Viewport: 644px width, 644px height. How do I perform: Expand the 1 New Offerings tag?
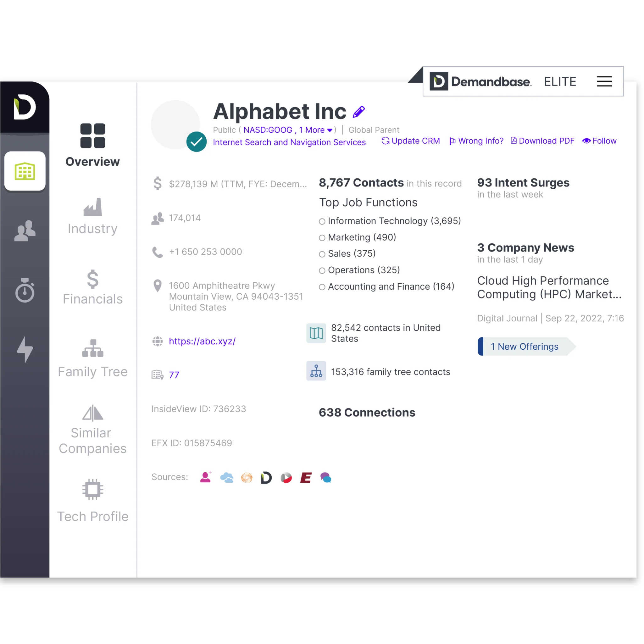(524, 346)
